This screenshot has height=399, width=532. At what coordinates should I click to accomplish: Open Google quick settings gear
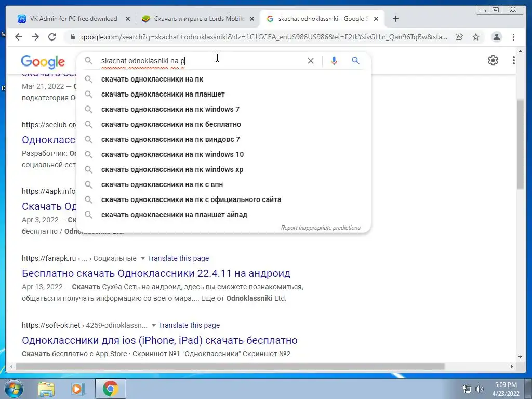493,60
